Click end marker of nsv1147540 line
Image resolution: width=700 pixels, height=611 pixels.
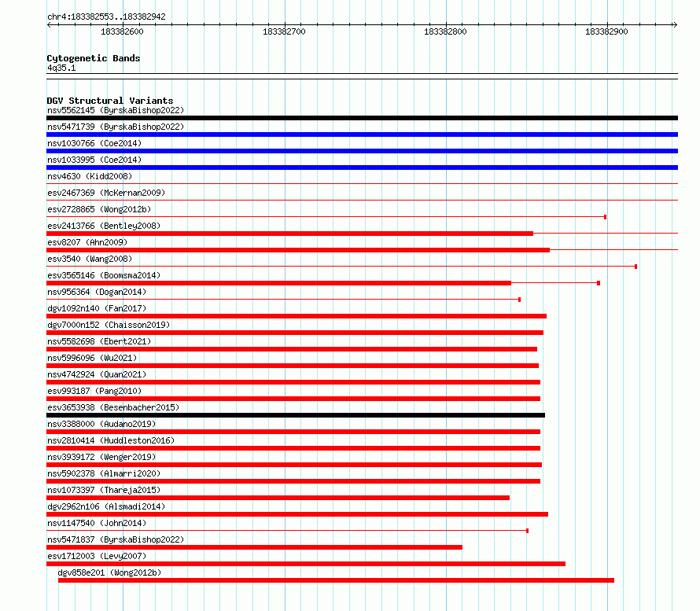point(527,531)
